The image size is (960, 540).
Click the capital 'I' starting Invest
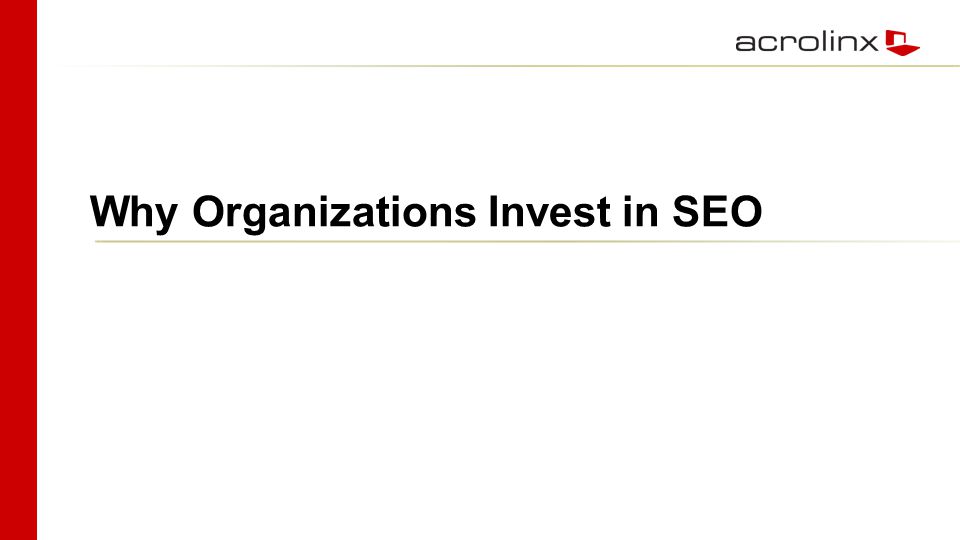(494, 211)
